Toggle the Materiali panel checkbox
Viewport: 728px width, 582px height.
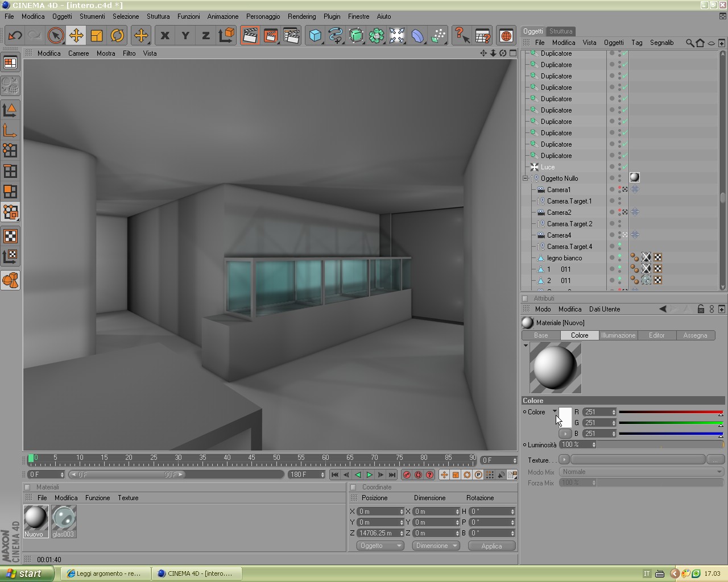tap(27, 487)
